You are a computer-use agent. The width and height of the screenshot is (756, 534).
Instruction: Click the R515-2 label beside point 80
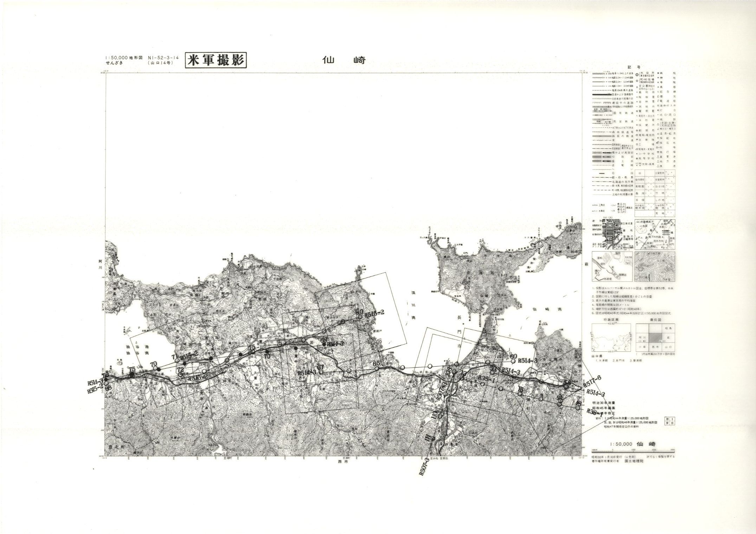[375, 314]
